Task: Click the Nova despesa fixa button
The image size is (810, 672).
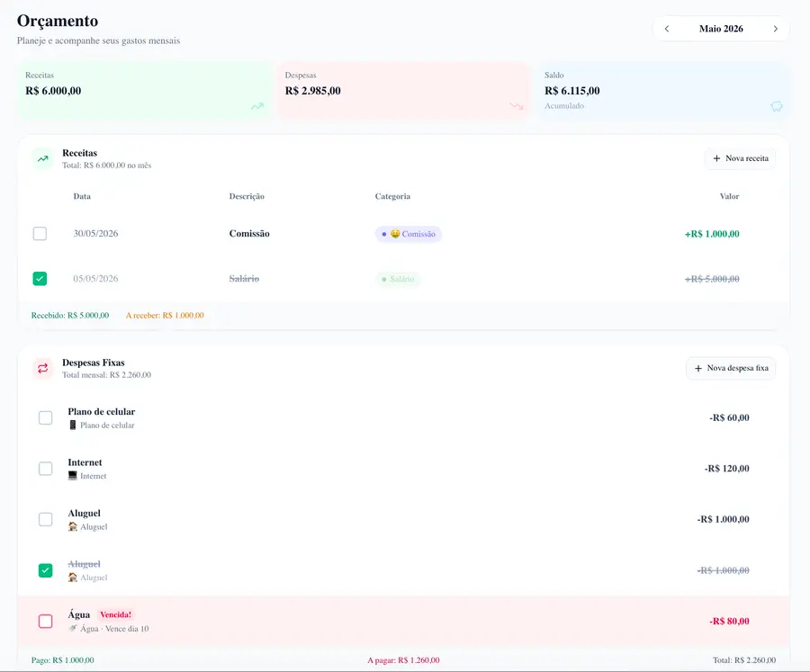Action: point(731,368)
